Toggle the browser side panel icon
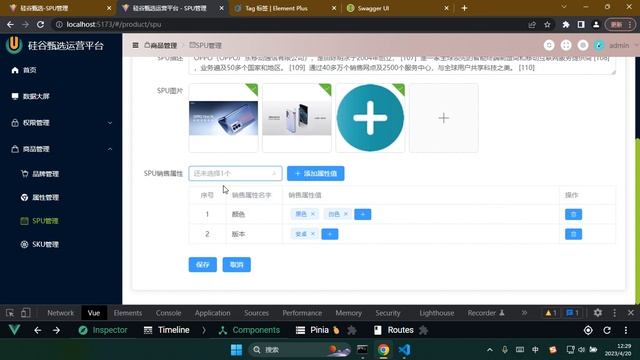 (x=581, y=24)
